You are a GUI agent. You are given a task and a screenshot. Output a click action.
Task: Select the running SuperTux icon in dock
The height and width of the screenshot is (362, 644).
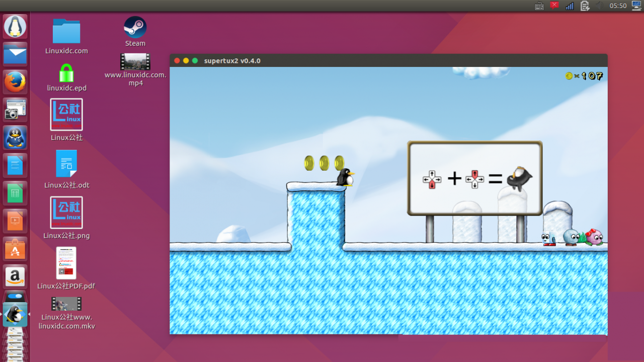point(15,314)
